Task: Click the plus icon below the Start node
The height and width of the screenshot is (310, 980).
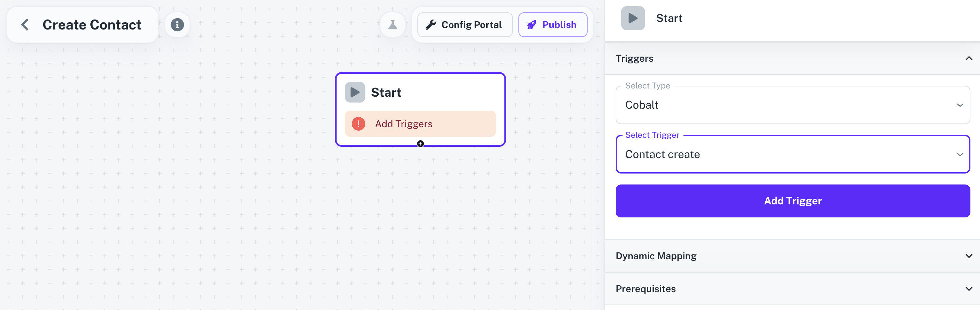Action: (420, 144)
